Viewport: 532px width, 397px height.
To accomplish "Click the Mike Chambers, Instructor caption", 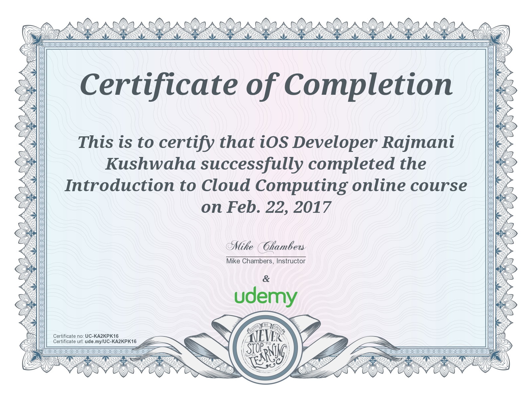I will point(266,261).
